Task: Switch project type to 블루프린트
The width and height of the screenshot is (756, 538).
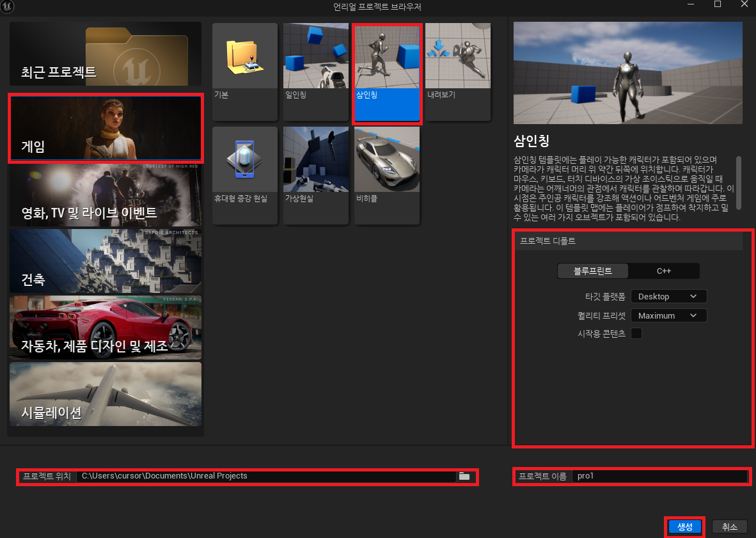Action: pos(592,271)
